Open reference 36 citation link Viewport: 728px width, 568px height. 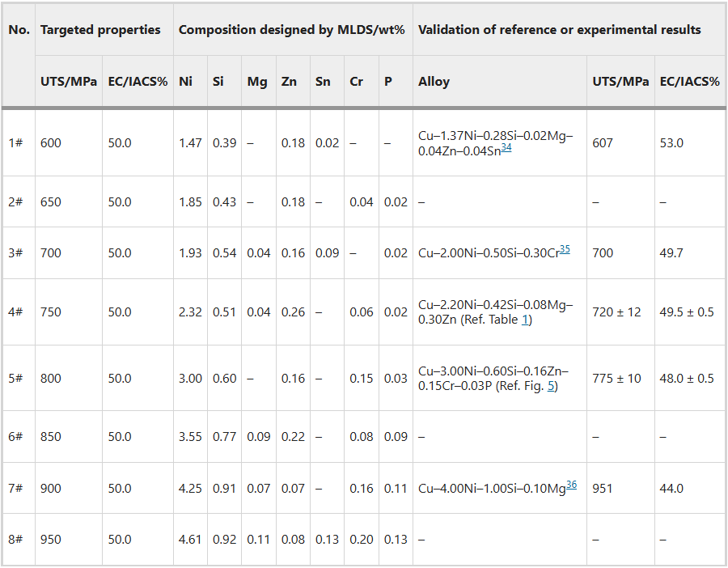[x=571, y=485]
